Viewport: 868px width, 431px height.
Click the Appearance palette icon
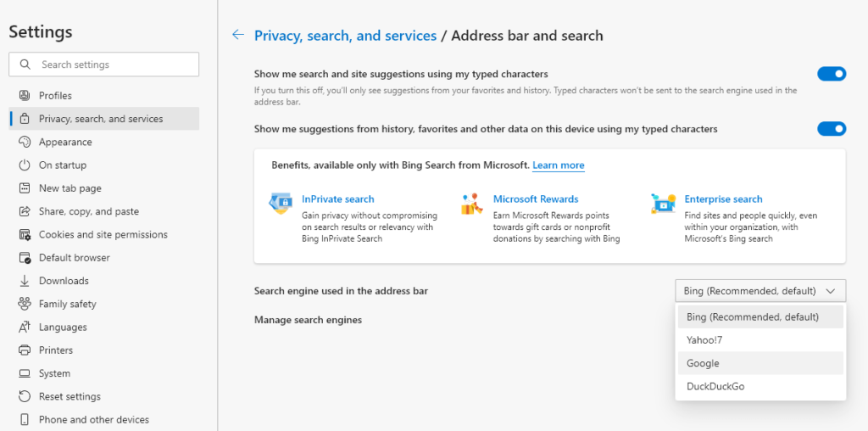[x=24, y=143]
